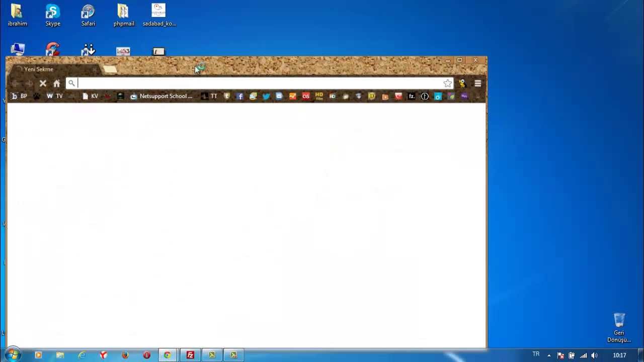
Task: Open the volume control in system tray
Action: (x=594, y=355)
